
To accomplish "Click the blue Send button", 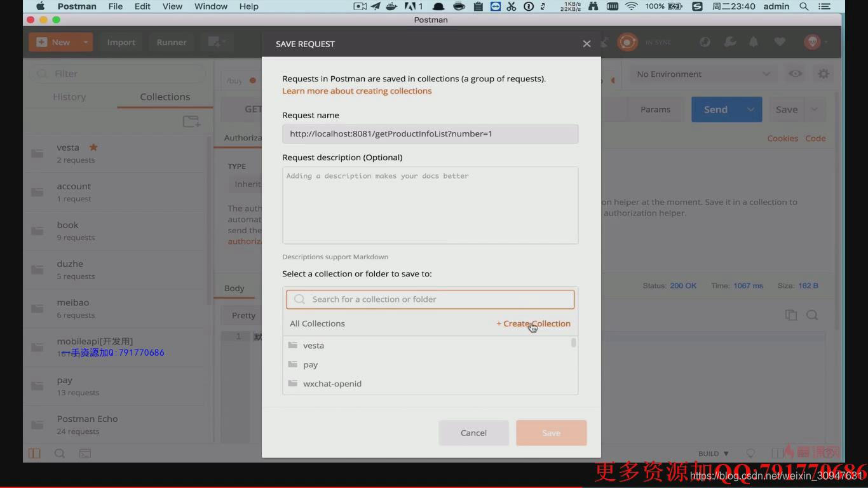I will click(x=715, y=109).
